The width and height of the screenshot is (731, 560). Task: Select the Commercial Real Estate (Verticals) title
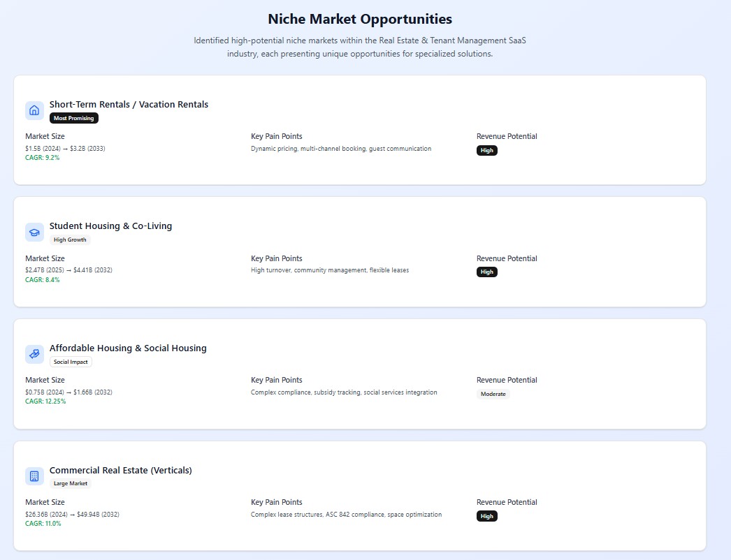pos(120,471)
